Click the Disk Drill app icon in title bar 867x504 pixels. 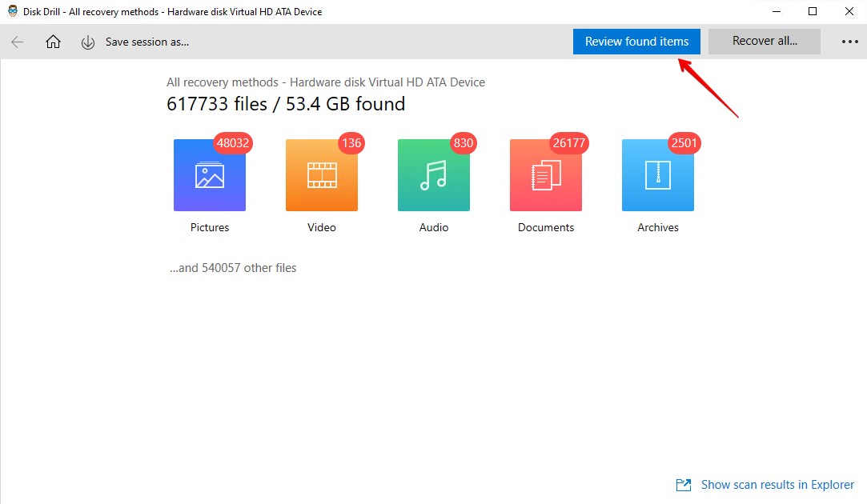pyautogui.click(x=12, y=11)
